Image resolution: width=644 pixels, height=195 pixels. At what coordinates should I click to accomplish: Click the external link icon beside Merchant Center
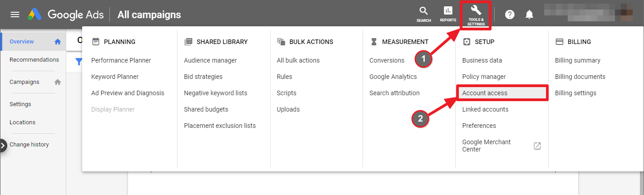point(537,146)
